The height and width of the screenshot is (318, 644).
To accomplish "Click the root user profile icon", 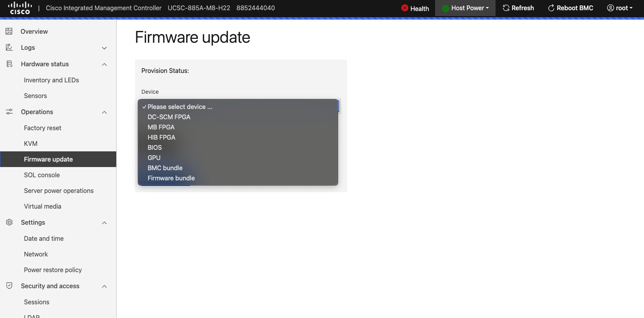I will pyautogui.click(x=610, y=8).
